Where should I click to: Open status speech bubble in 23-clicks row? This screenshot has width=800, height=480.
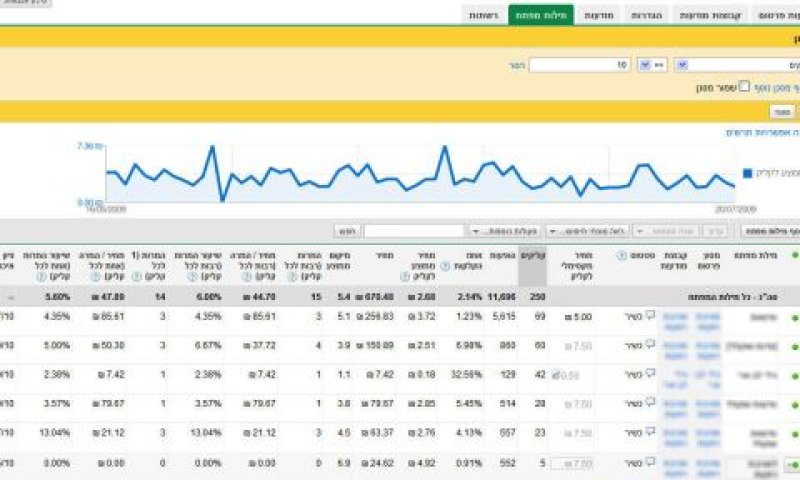[650, 432]
